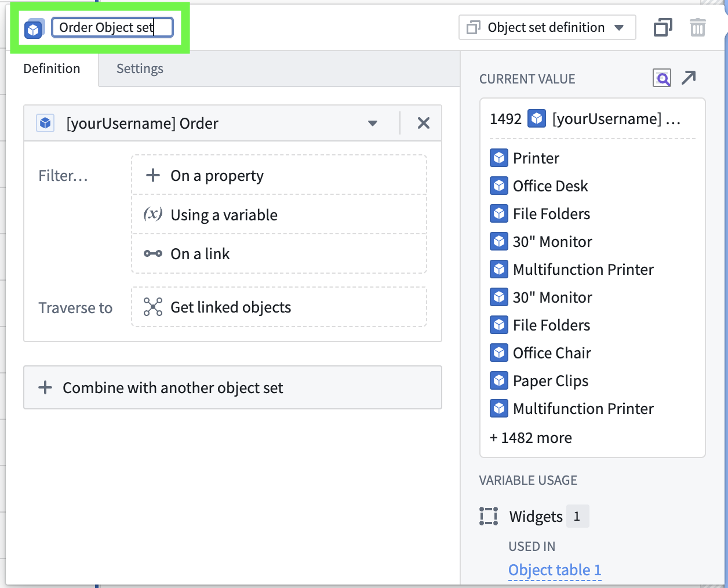
Task: Remove the Order object type with the X
Action: pyautogui.click(x=423, y=123)
